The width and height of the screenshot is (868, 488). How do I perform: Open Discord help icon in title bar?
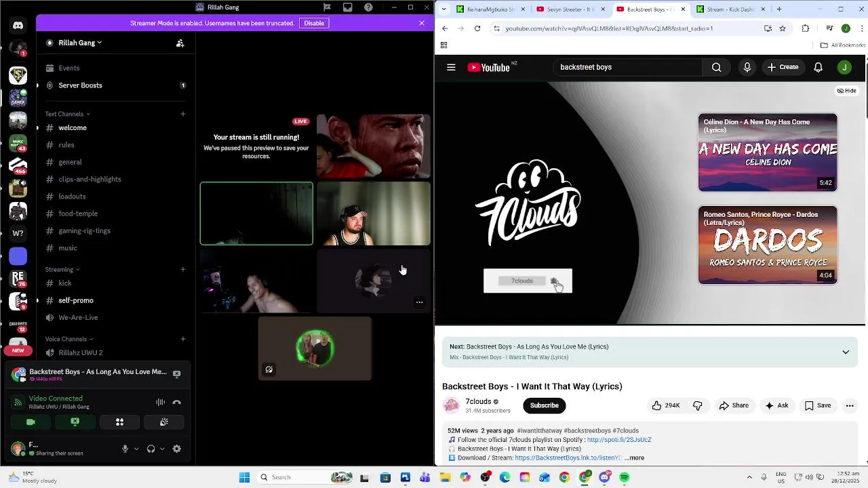(368, 7)
